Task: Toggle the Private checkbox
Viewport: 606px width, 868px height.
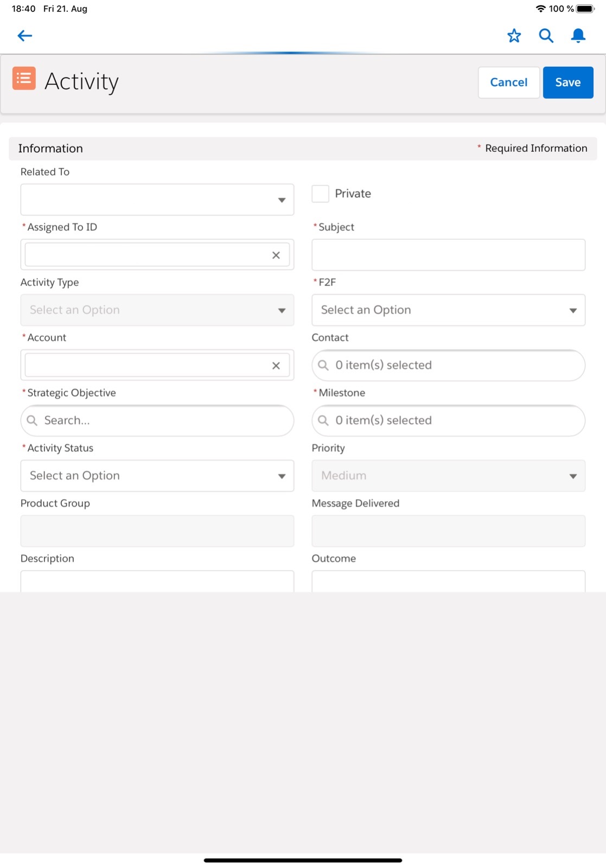Action: coord(320,194)
